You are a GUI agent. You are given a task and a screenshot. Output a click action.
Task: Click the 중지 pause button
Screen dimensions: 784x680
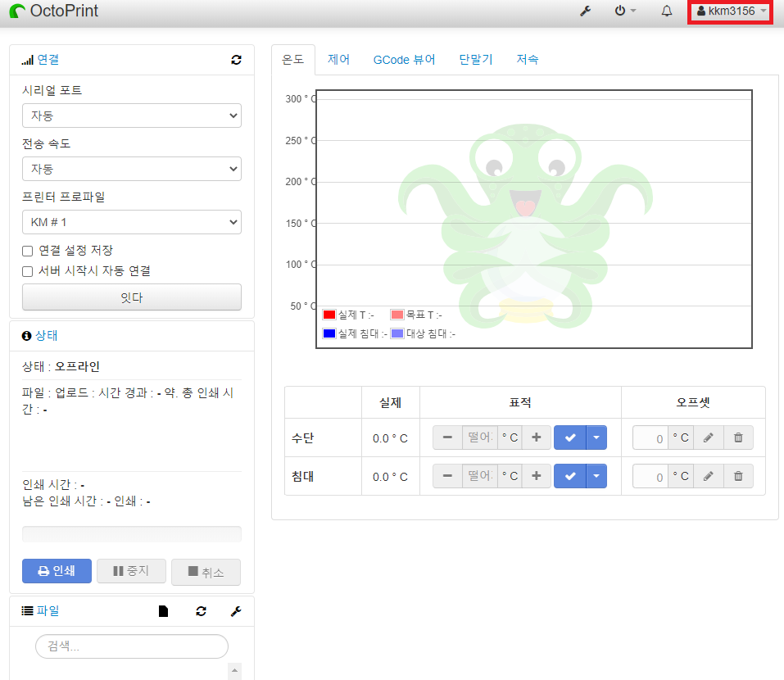tap(132, 571)
